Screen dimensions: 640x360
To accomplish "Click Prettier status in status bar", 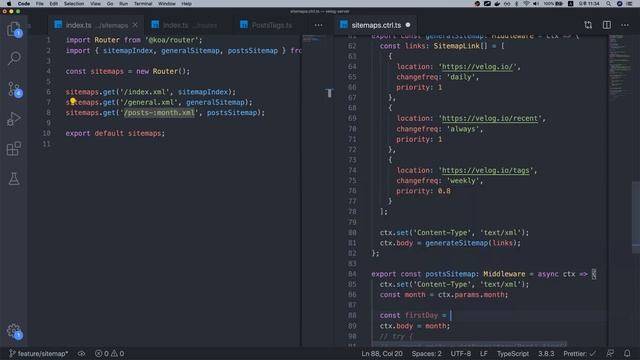I will point(580,353).
